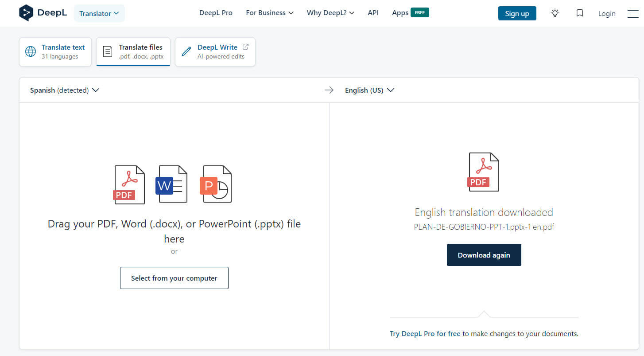Screen dimensions: 644x356
Task: Click the PowerPoint file icon
Action: (x=216, y=184)
